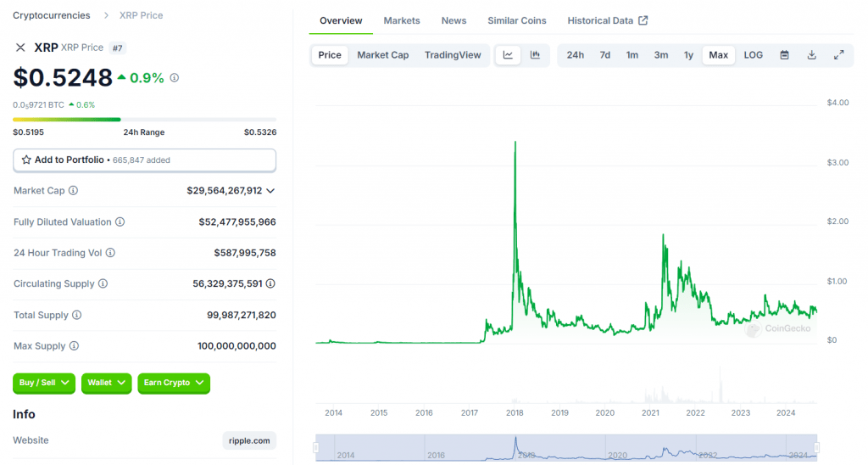The height and width of the screenshot is (465, 868).
Task: Toggle LOG scale on chart
Action: coord(753,55)
